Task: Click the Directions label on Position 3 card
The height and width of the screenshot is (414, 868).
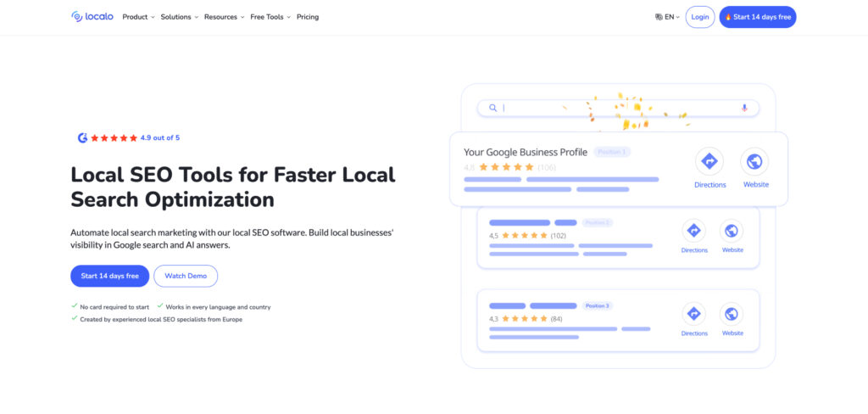Action: (x=694, y=333)
